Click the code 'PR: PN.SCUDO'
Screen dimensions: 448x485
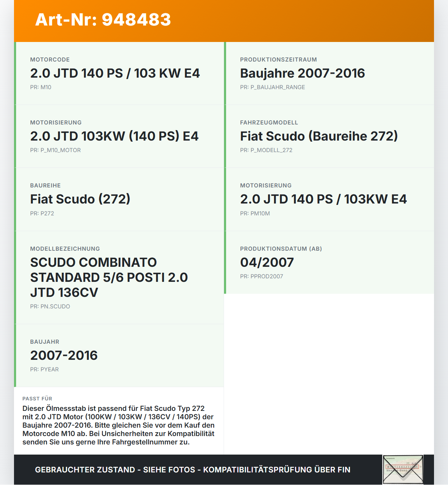50,307
